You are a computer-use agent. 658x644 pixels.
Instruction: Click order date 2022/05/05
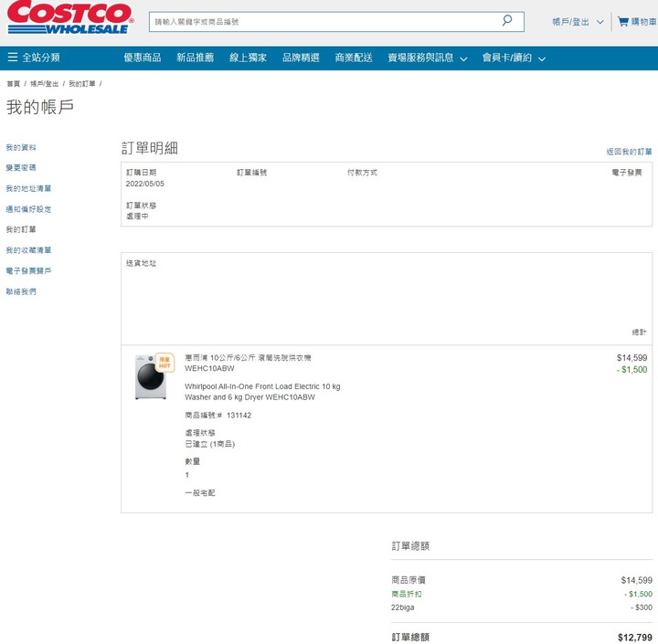[x=144, y=184]
